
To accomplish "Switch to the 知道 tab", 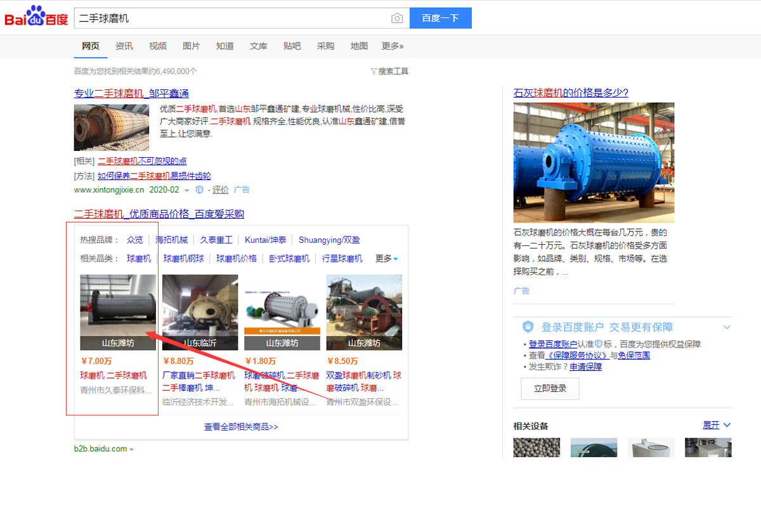I will point(225,46).
